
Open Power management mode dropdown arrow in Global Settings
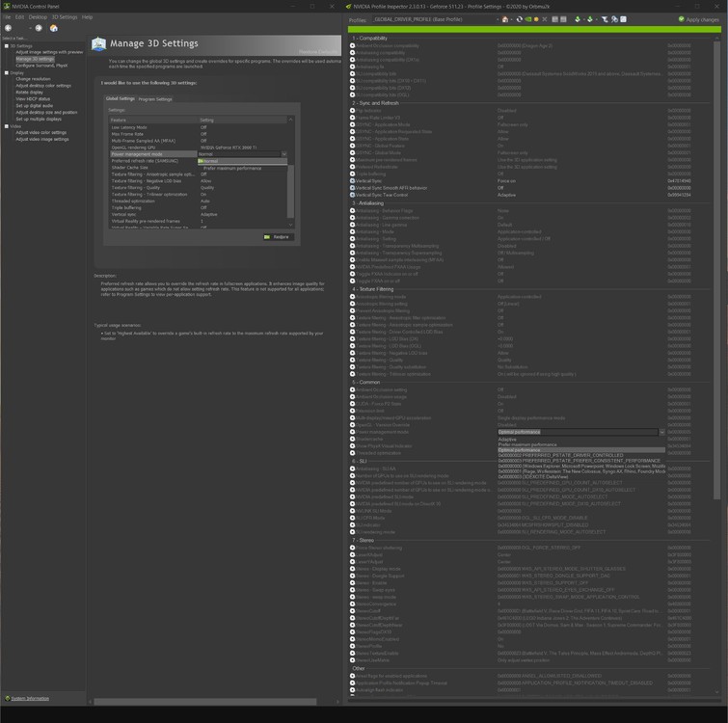pyautogui.click(x=283, y=154)
